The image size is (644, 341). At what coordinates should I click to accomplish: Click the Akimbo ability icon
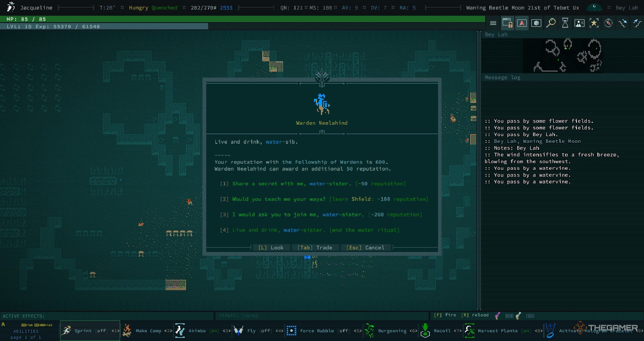pos(181,332)
